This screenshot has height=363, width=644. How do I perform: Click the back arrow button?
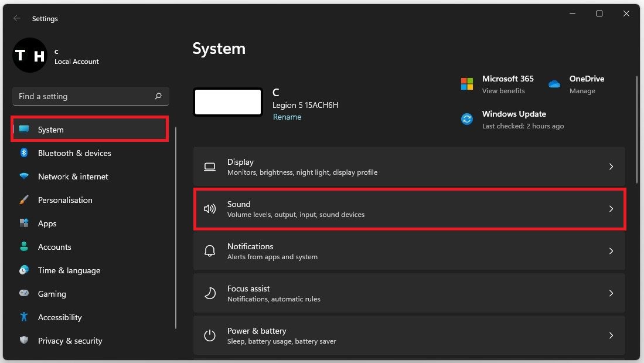click(17, 19)
